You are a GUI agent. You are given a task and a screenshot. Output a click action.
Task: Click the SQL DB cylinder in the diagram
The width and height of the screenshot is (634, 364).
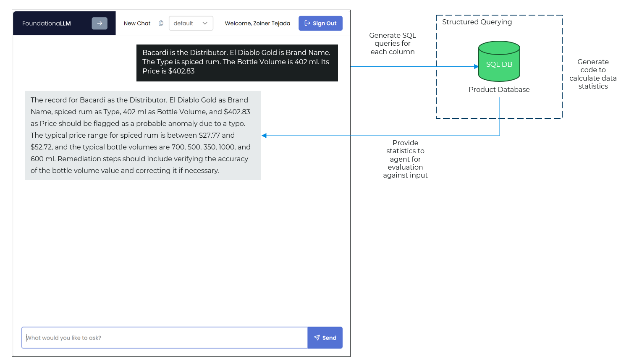point(499,61)
